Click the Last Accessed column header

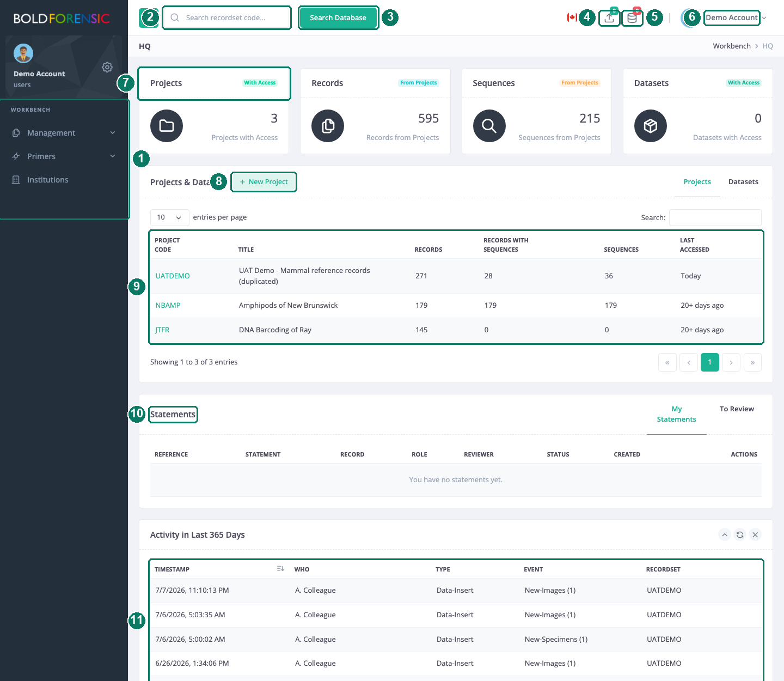(695, 245)
